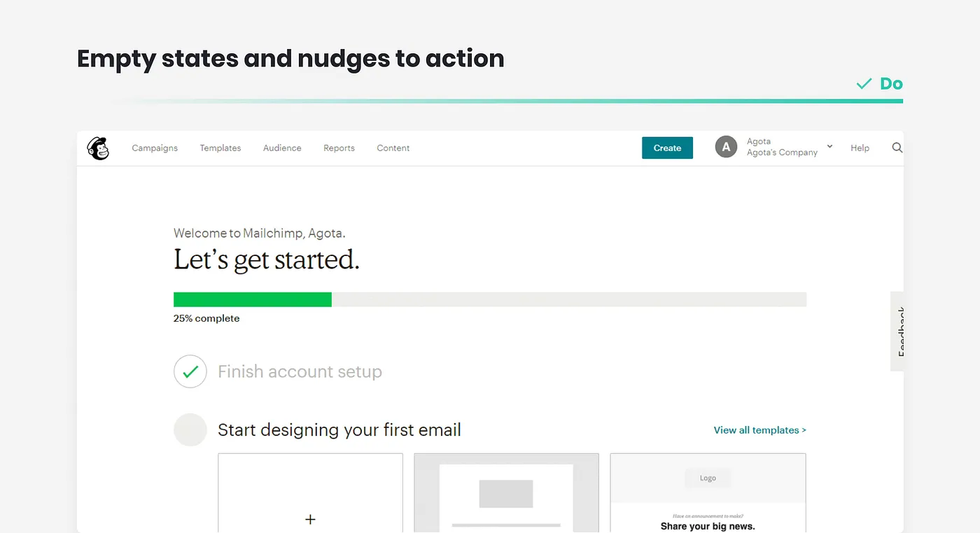This screenshot has width=980, height=533.
Task: Open the Campaigns menu
Action: 155,148
